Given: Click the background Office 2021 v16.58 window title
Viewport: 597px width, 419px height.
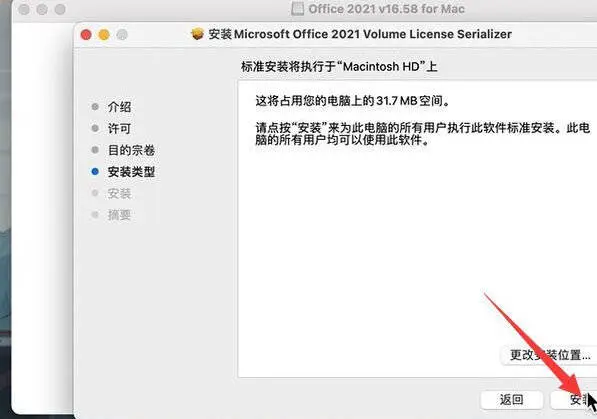Looking at the screenshot, I should click(386, 9).
